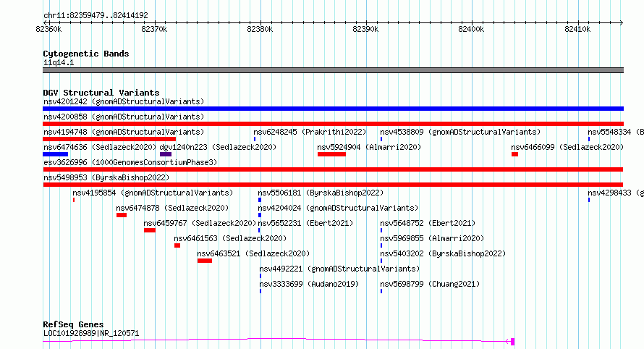The image size is (644, 349).
Task: Select the nsv4200858 red variant bar
Action: (x=333, y=124)
